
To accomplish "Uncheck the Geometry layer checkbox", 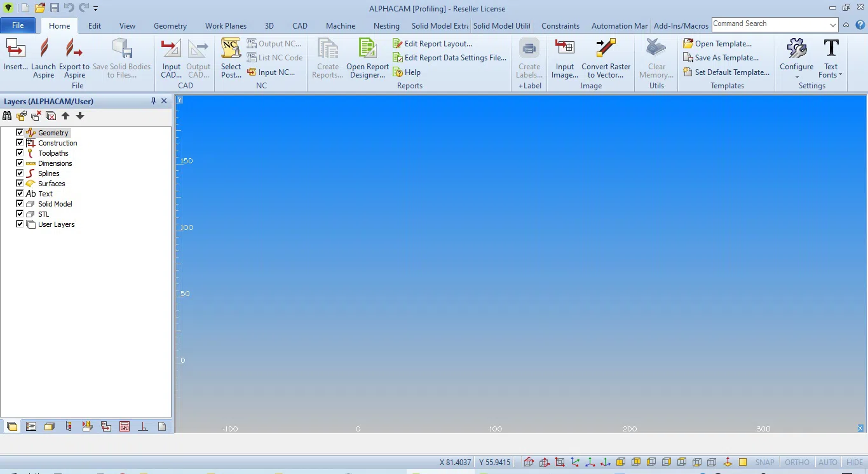I will pos(20,133).
